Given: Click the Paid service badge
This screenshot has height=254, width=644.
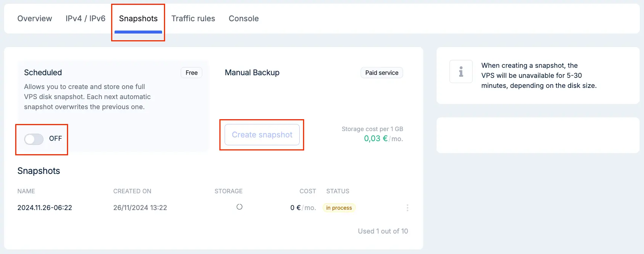Looking at the screenshot, I should point(382,73).
